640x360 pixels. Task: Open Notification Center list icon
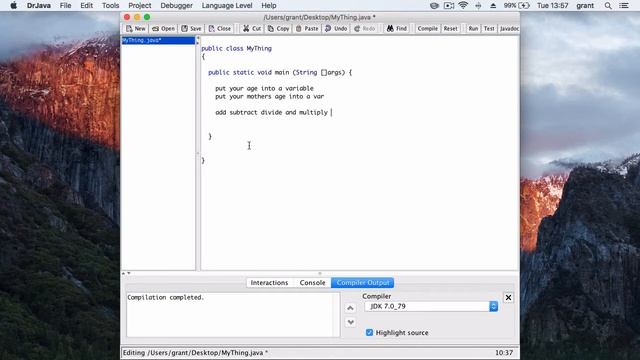click(x=624, y=5)
